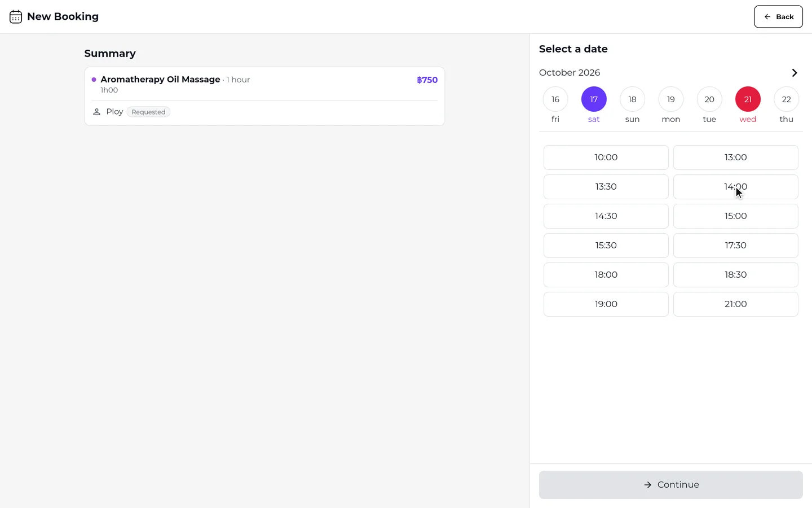Click the Summary heading
The image size is (812, 508).
pos(110,54)
